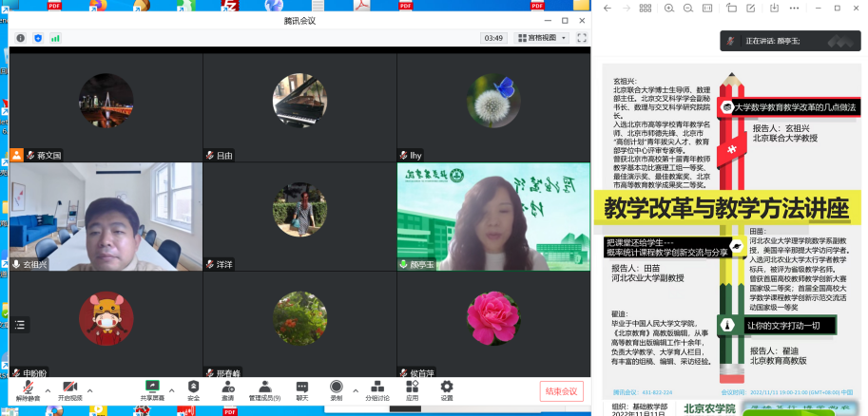This screenshot has height=416, width=868.
Task: Expand the share options arrow beside 共享屏幕
Action: 171,390
